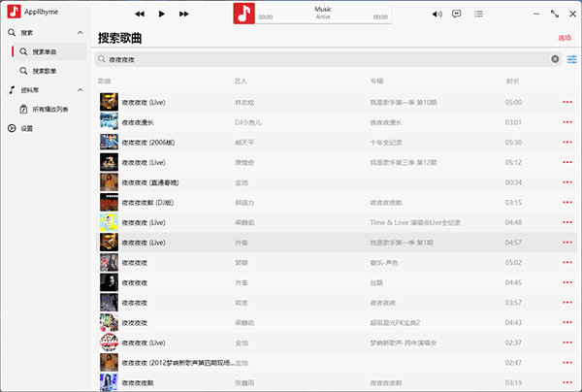
Task: Open more options for the 03:19 song
Action: (x=567, y=382)
